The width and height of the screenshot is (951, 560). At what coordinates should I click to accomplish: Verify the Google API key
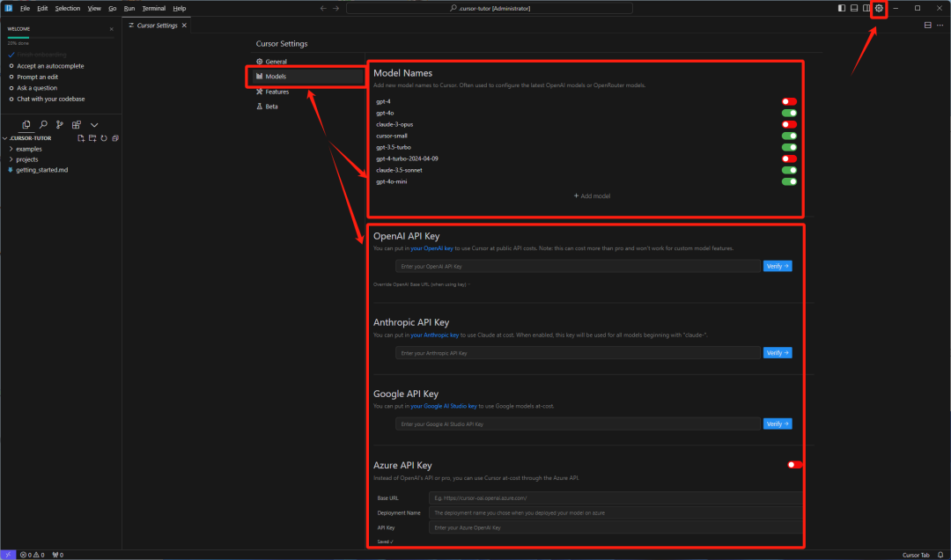[x=778, y=424]
